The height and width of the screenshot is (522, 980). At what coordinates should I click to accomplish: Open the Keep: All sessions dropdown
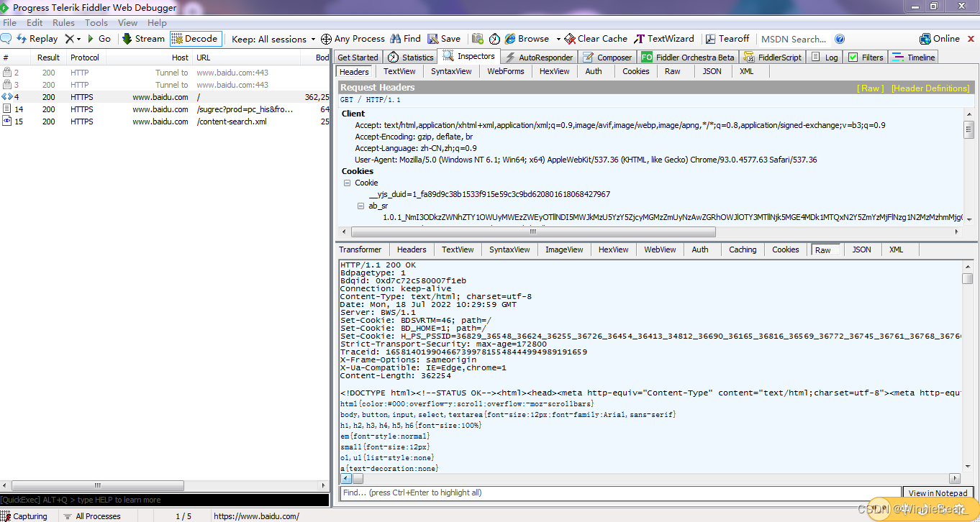[273, 39]
